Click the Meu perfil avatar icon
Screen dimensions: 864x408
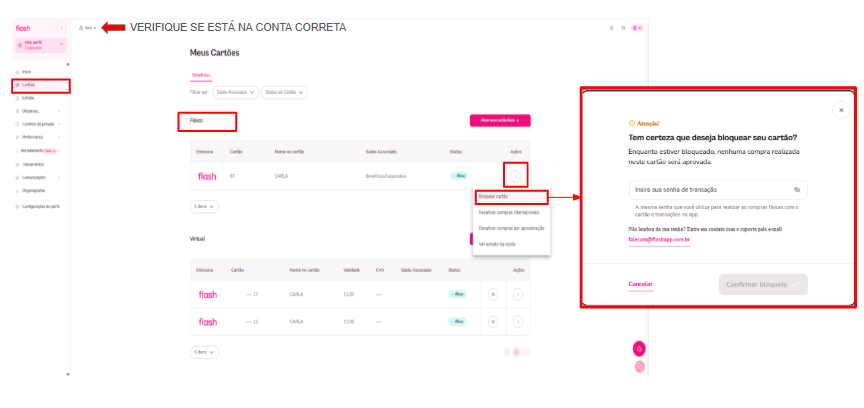(x=20, y=45)
